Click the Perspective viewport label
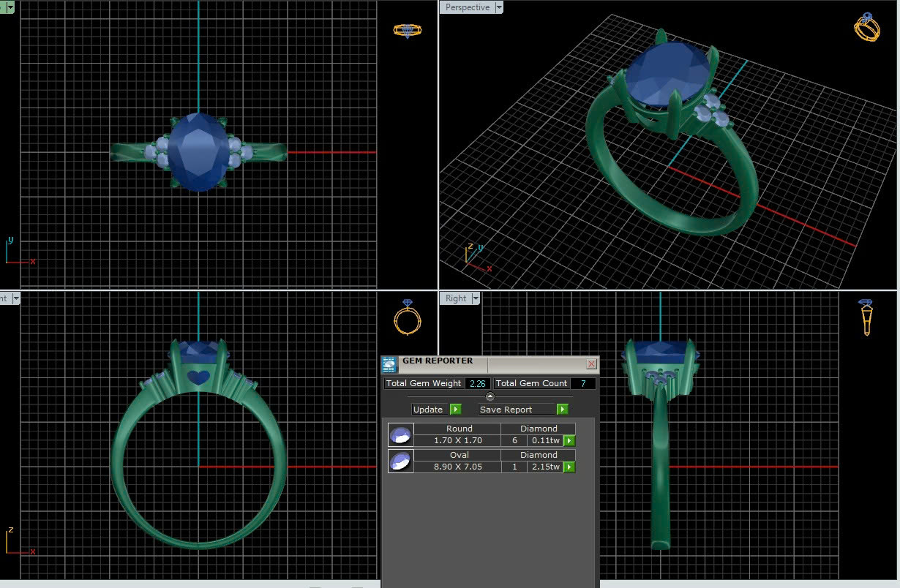This screenshot has height=588, width=900. tap(467, 7)
